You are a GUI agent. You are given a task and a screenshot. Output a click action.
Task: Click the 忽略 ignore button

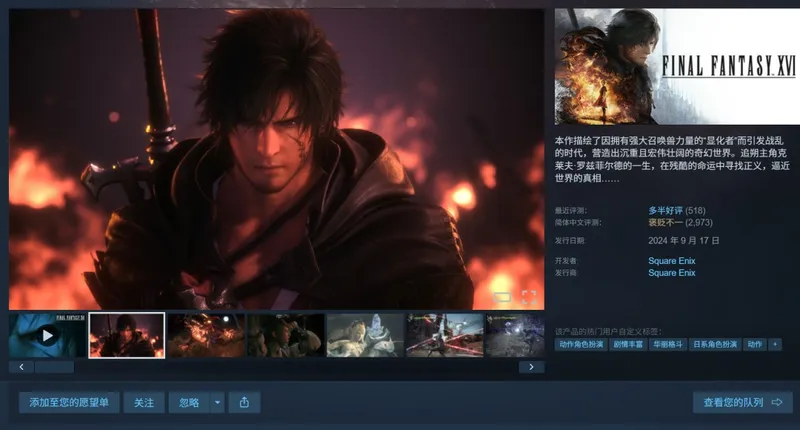189,402
